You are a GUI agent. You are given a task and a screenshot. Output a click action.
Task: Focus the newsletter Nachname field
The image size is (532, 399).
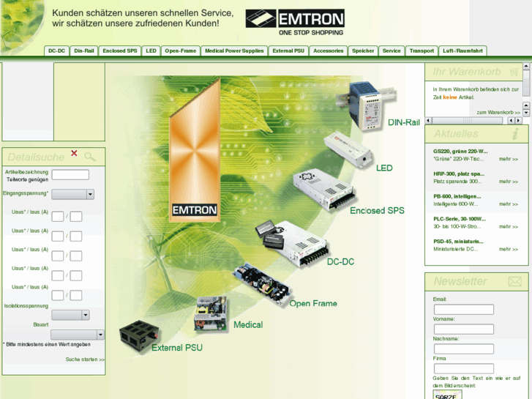click(x=464, y=348)
